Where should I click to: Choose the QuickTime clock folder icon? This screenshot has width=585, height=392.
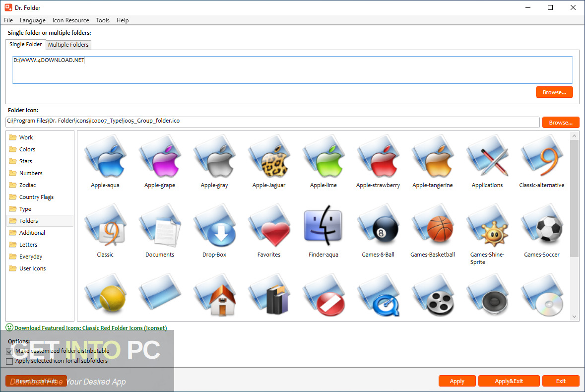click(378, 295)
